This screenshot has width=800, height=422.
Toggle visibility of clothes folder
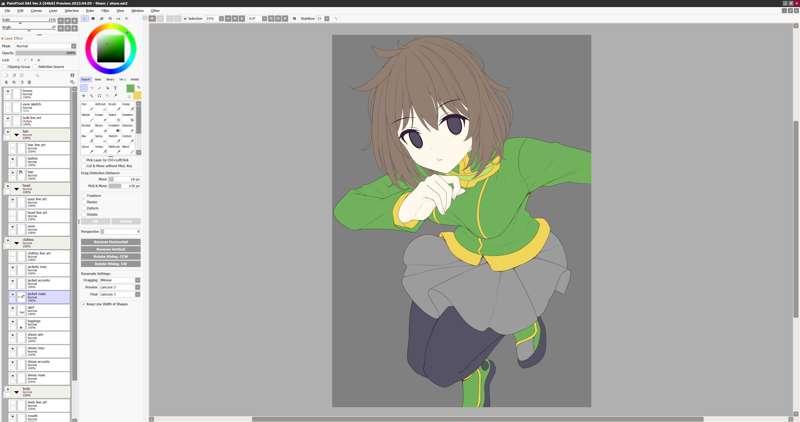8,240
